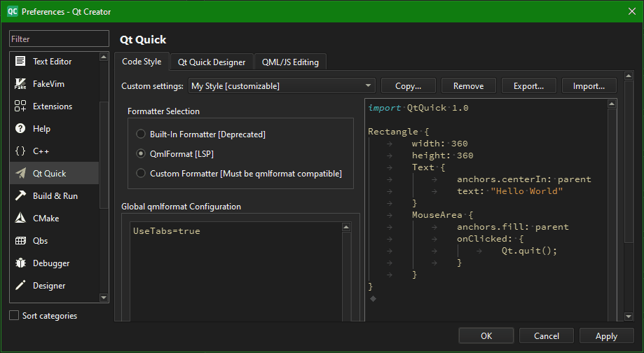The width and height of the screenshot is (644, 353).
Task: Choose the Custom Formatter radio option
Action: pos(140,173)
